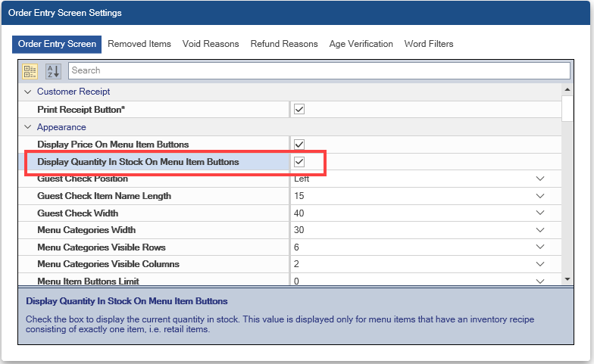The width and height of the screenshot is (594, 364).
Task: Open the Word Filters tab
Action: point(429,44)
